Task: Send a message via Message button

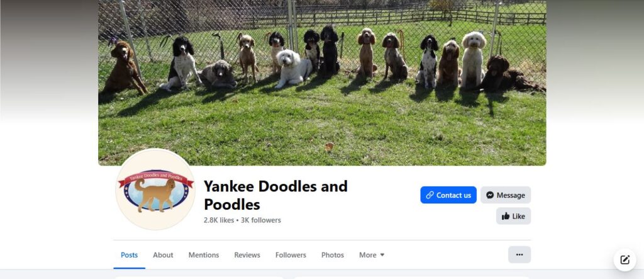Action: [506, 195]
